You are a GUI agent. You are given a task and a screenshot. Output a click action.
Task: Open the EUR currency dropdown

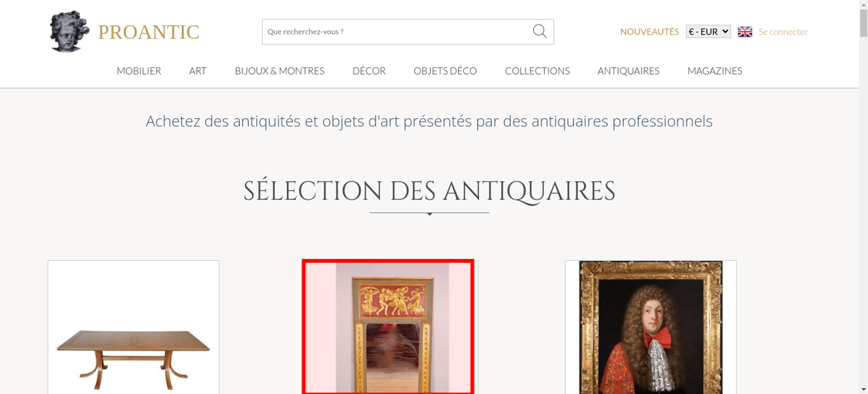pos(708,32)
